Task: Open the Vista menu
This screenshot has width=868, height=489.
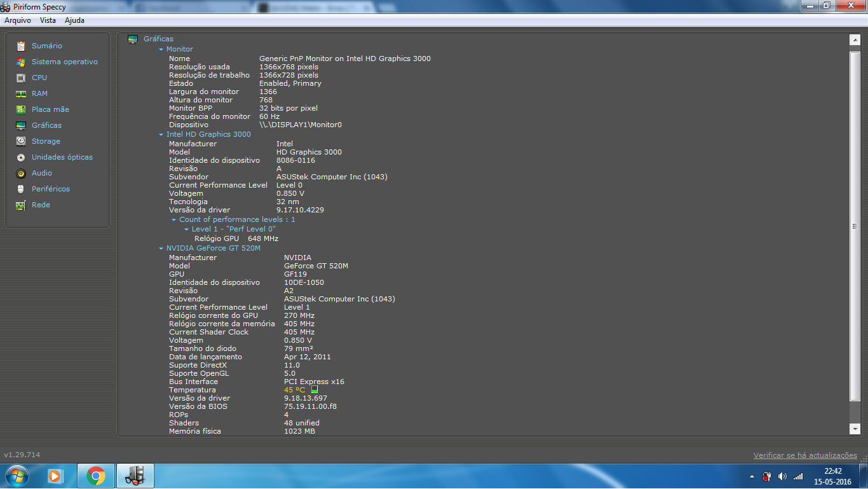Action: pyautogui.click(x=48, y=20)
